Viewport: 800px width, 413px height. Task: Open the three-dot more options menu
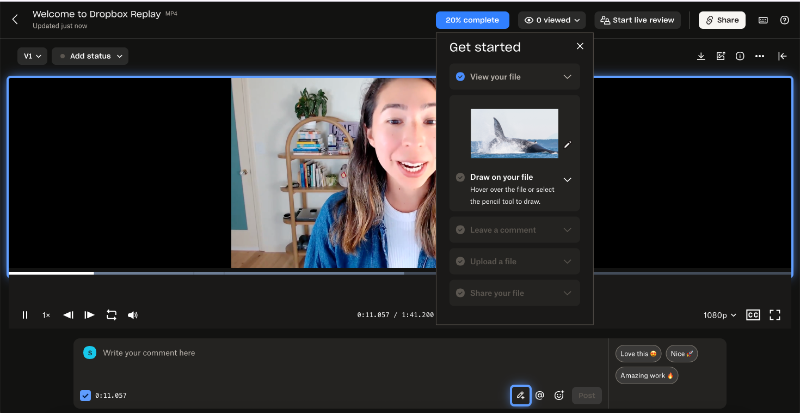(x=760, y=56)
